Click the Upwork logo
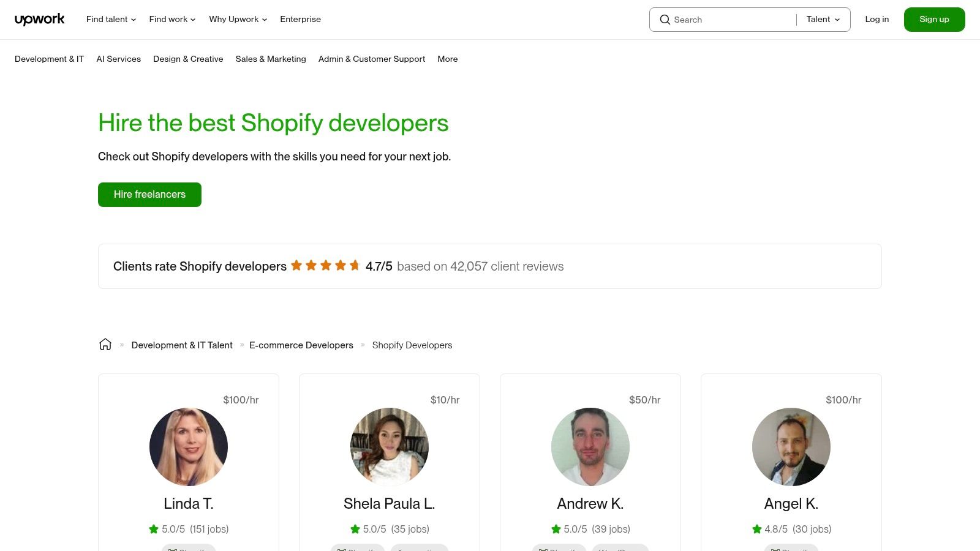 tap(39, 20)
